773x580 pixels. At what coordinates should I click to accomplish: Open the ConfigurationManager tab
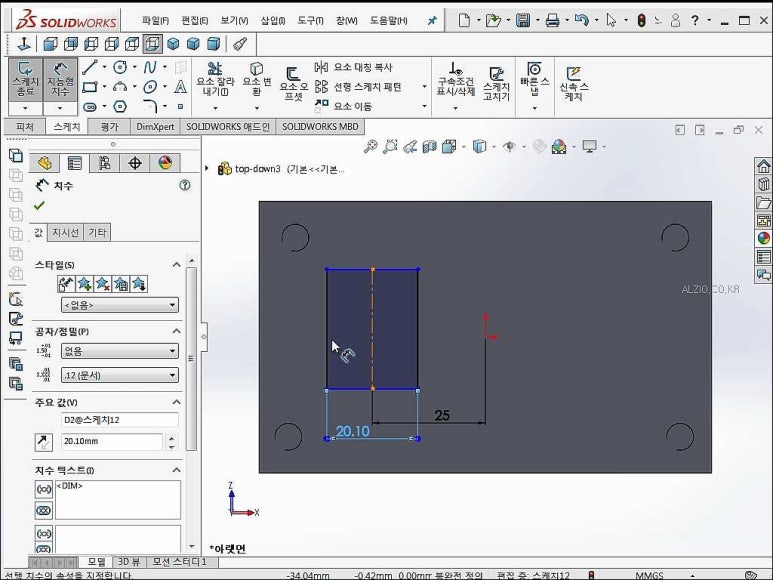coord(105,163)
